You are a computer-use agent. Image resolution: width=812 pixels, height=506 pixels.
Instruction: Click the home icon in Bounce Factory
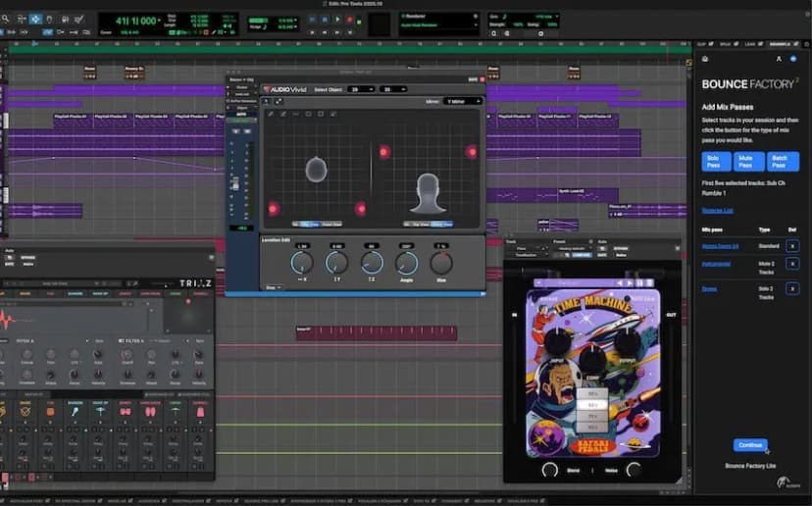tap(705, 59)
